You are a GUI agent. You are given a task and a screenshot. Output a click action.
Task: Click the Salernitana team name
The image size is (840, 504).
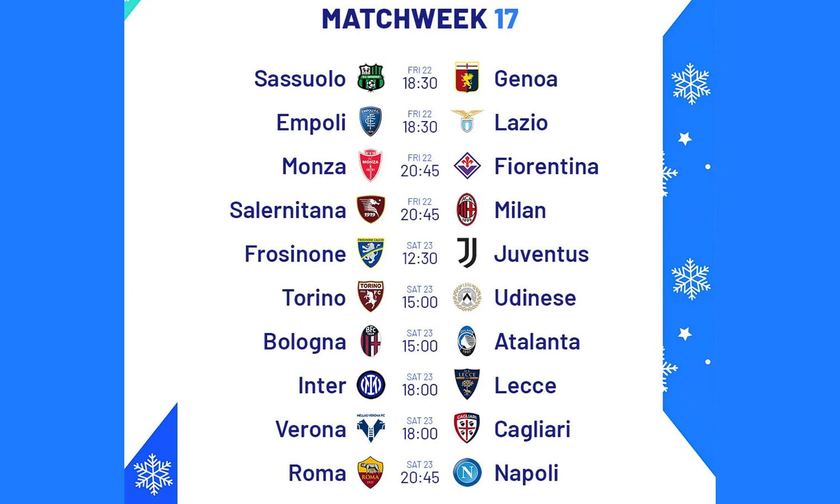(288, 210)
